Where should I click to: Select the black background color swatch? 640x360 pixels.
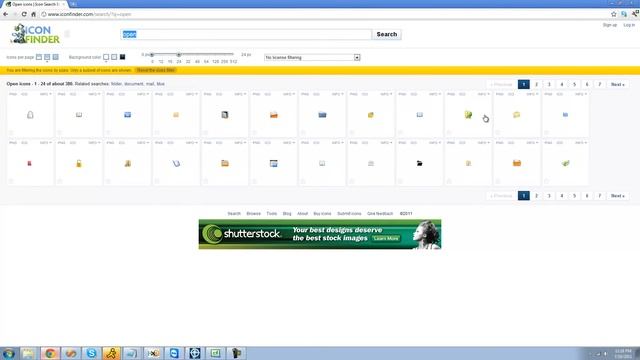coord(122,57)
